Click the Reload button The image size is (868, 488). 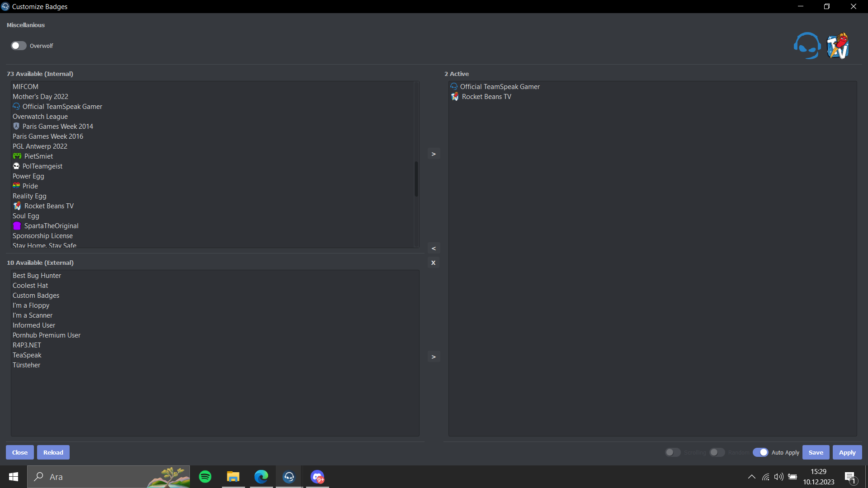(53, 452)
